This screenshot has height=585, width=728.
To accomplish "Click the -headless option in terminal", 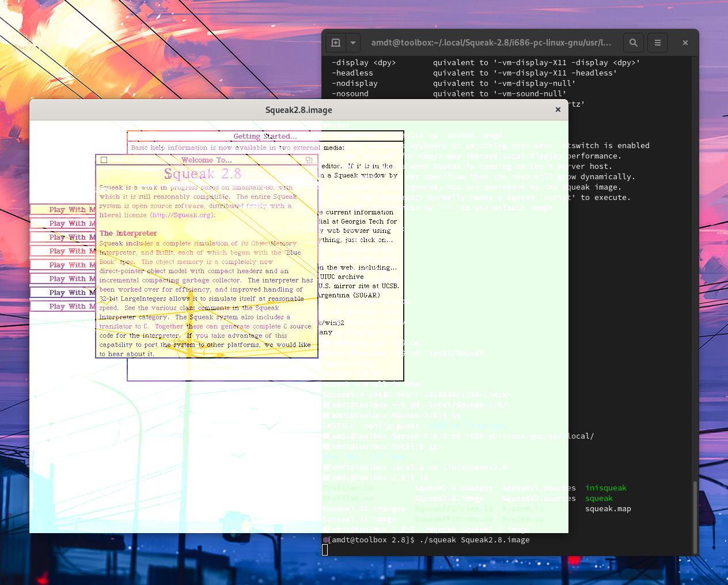I will (x=352, y=73).
